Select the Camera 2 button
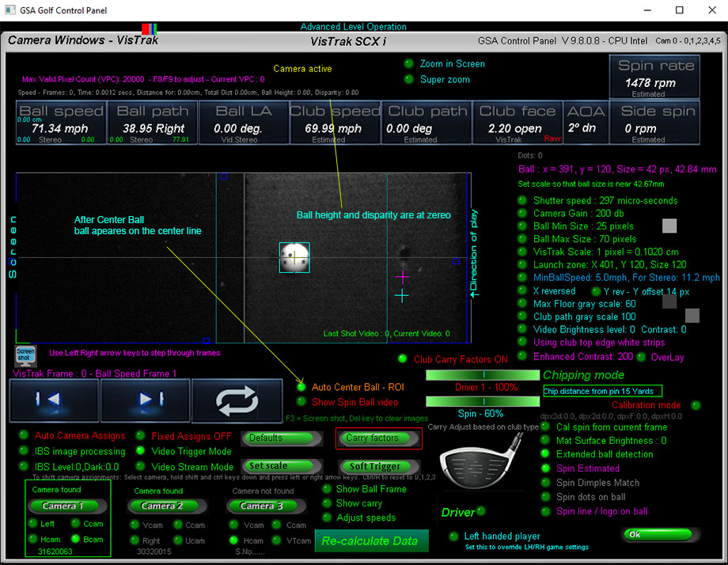The image size is (728, 565). pos(161,506)
